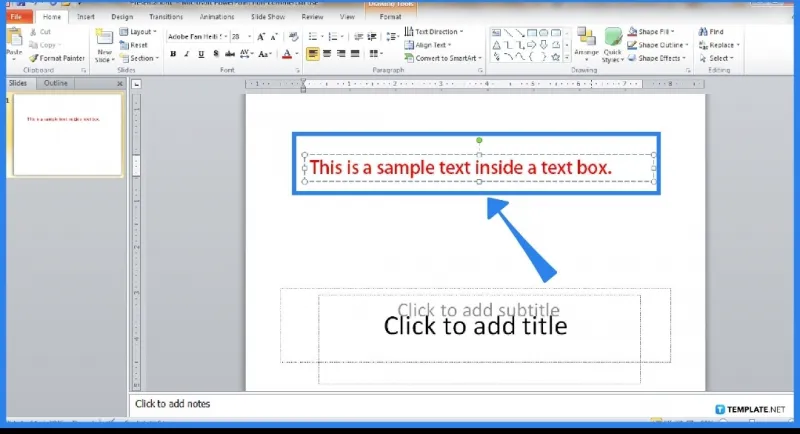This screenshot has width=800, height=434.
Task: Open the font size combo box
Action: [241, 37]
